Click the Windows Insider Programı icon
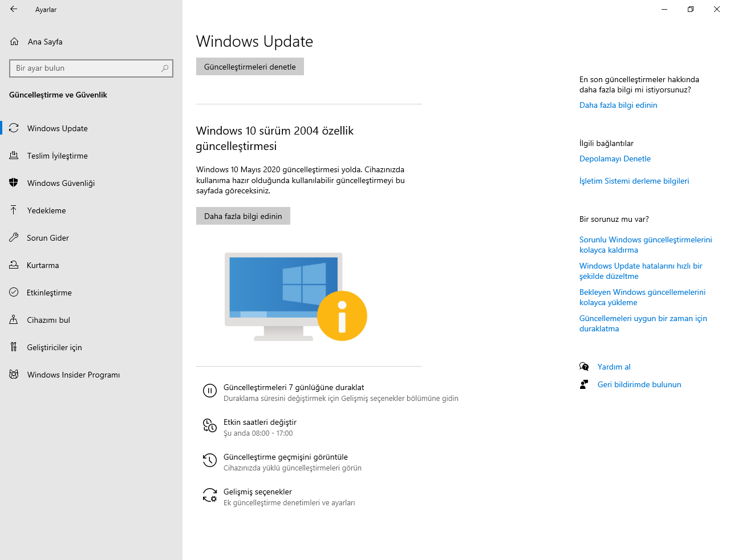 [14, 375]
